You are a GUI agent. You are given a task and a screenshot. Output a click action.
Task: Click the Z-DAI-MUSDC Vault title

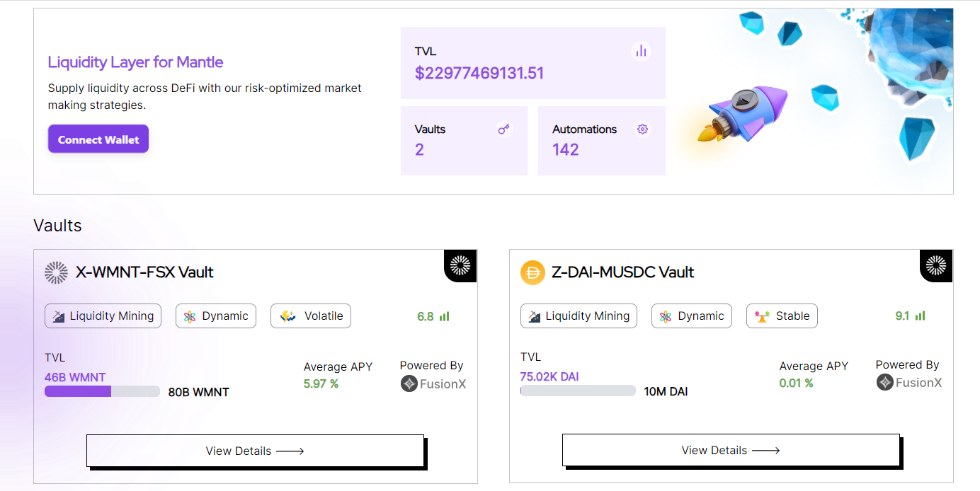tap(622, 272)
